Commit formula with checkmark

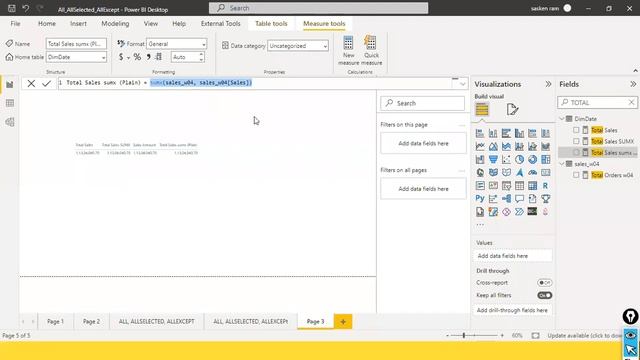click(46, 84)
